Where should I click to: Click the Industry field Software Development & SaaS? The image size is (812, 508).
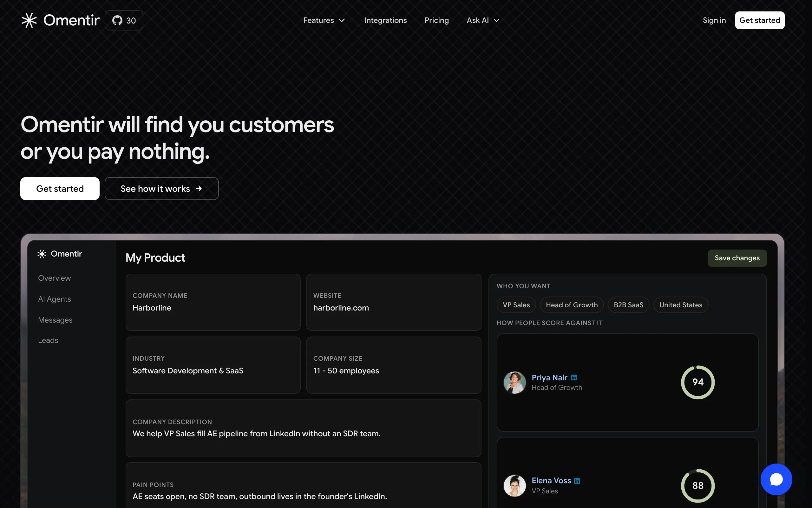[213, 365]
